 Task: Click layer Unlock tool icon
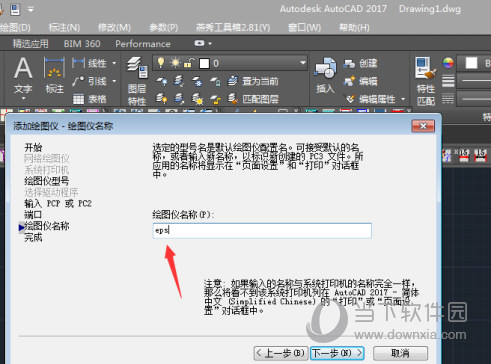[x=215, y=99]
